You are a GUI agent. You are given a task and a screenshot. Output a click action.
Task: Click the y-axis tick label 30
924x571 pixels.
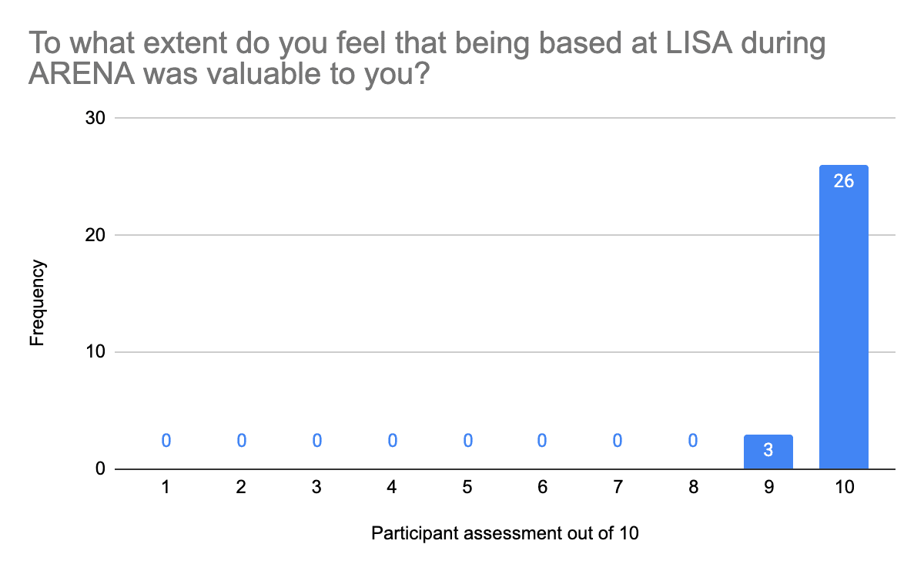pos(96,118)
